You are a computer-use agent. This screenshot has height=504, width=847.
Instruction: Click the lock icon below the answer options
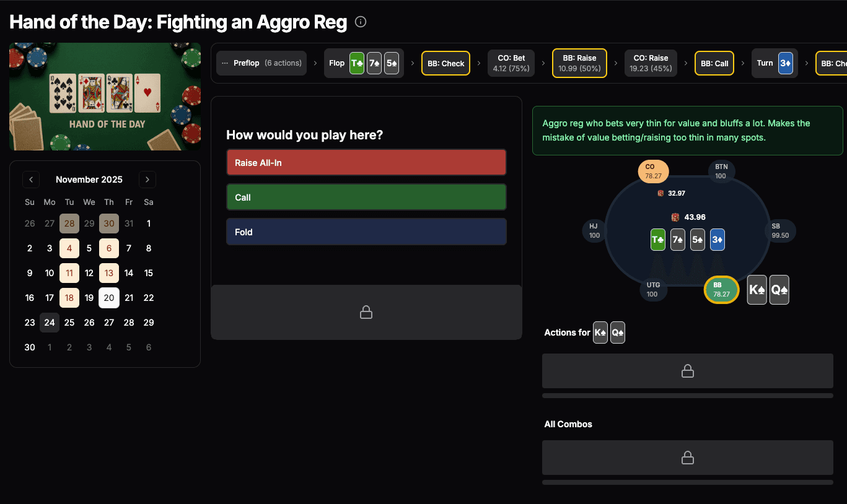[366, 312]
